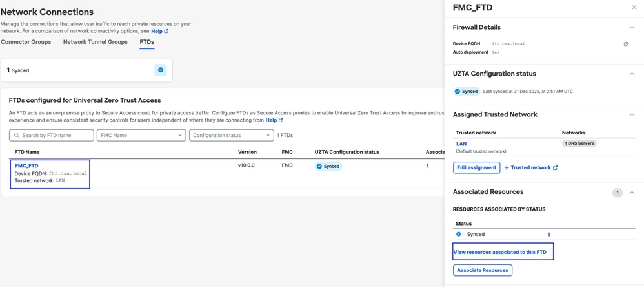This screenshot has height=287, width=644.
Task: Click the search magnifier icon
Action: (x=17, y=135)
